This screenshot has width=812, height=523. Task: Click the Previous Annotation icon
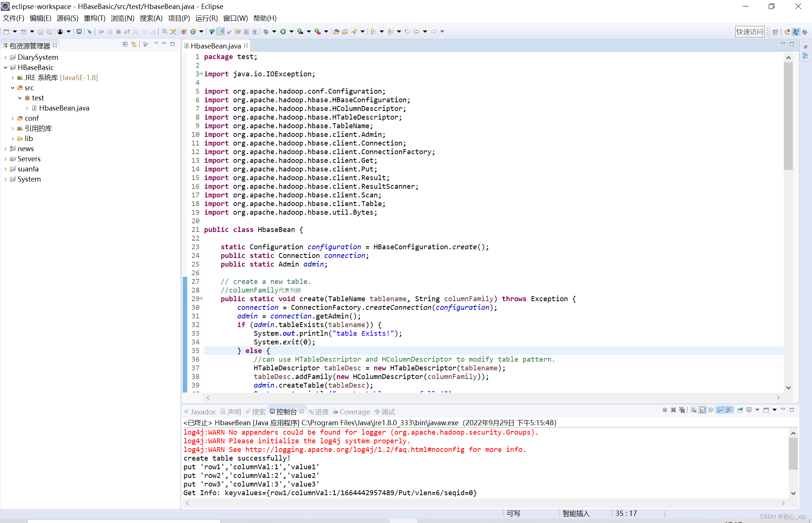pos(390,32)
